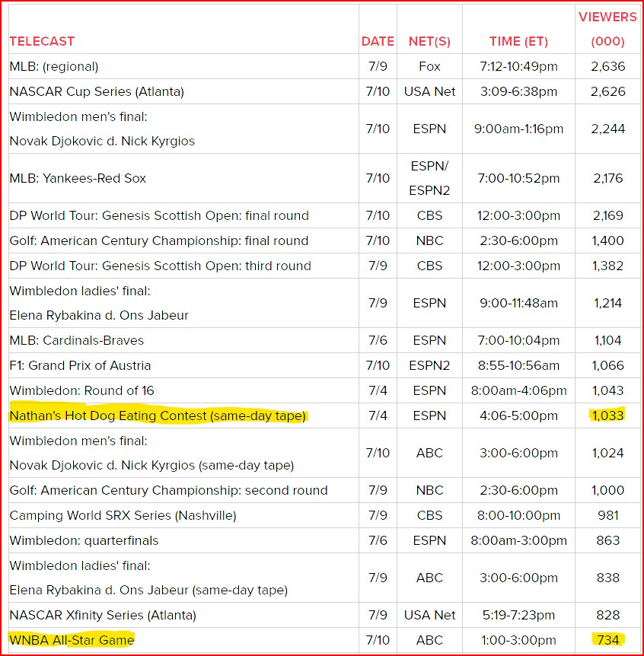Screen dimensions: 644x656
Task: Click the 'Fox' network cell
Action: click(429, 66)
